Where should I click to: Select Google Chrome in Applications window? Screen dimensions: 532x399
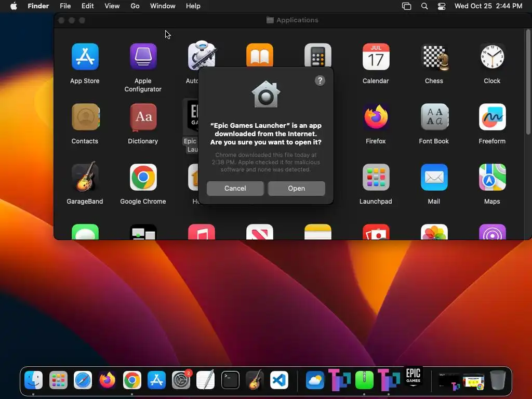143,177
